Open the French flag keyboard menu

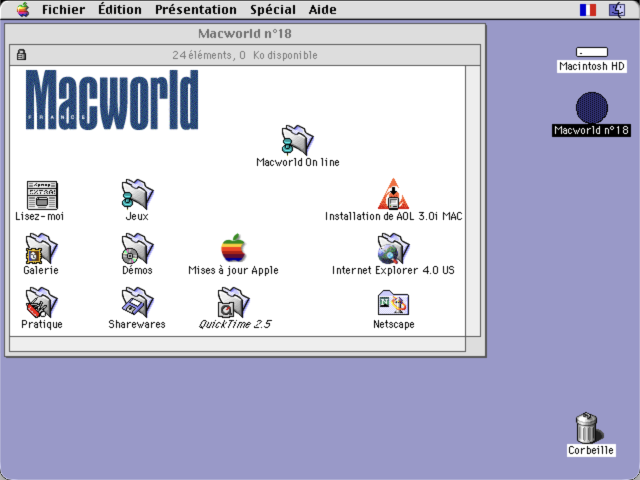pyautogui.click(x=588, y=10)
